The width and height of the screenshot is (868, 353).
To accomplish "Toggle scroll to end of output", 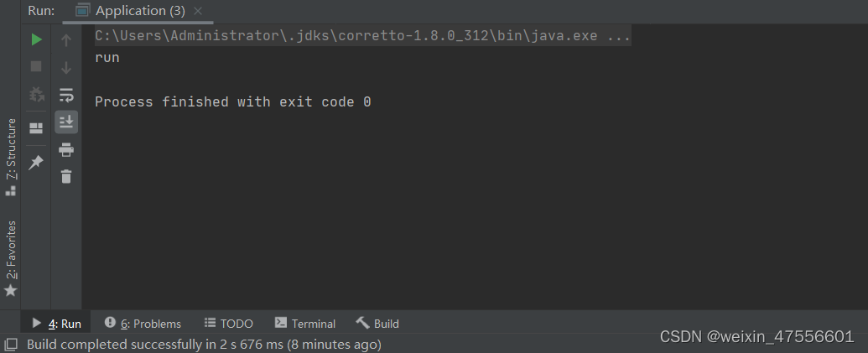I will click(x=66, y=122).
